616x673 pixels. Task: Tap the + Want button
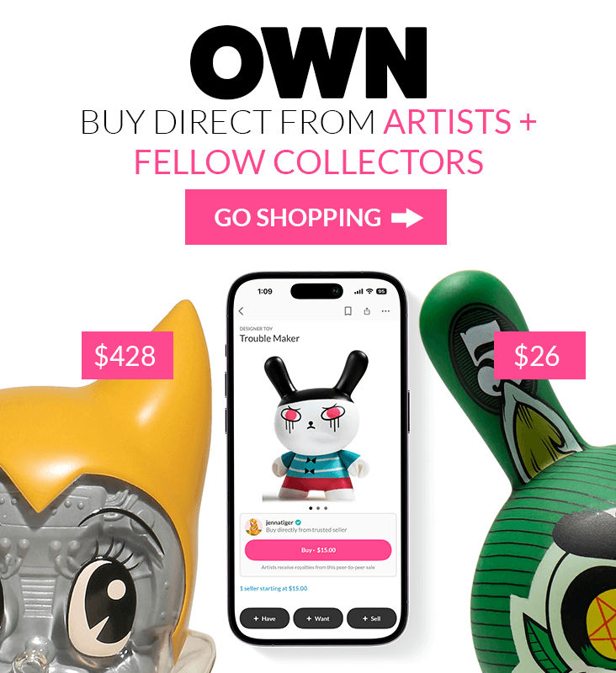[318, 618]
